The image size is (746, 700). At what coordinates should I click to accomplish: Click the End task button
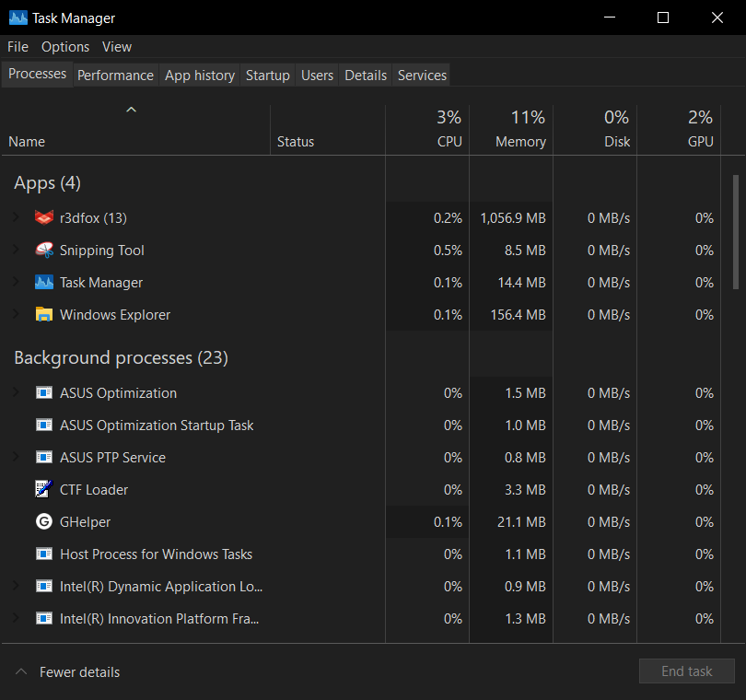[686, 671]
